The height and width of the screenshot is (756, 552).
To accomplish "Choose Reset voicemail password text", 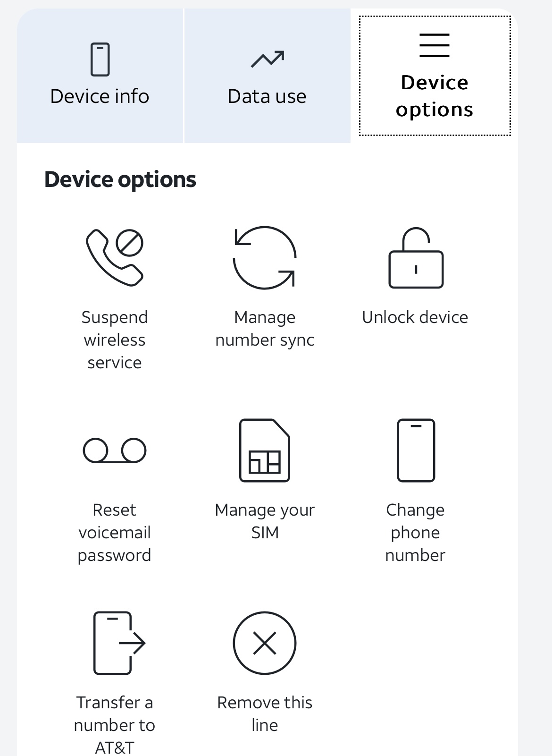I will 115,532.
